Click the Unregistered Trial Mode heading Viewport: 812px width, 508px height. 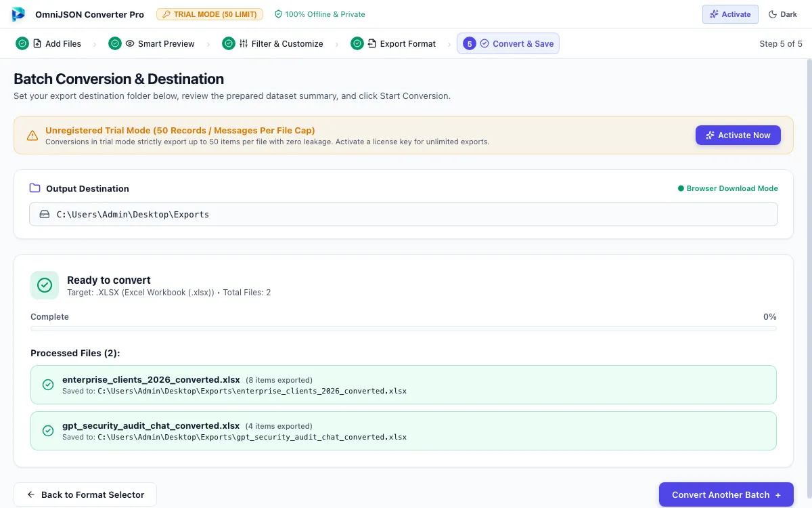tap(180, 130)
